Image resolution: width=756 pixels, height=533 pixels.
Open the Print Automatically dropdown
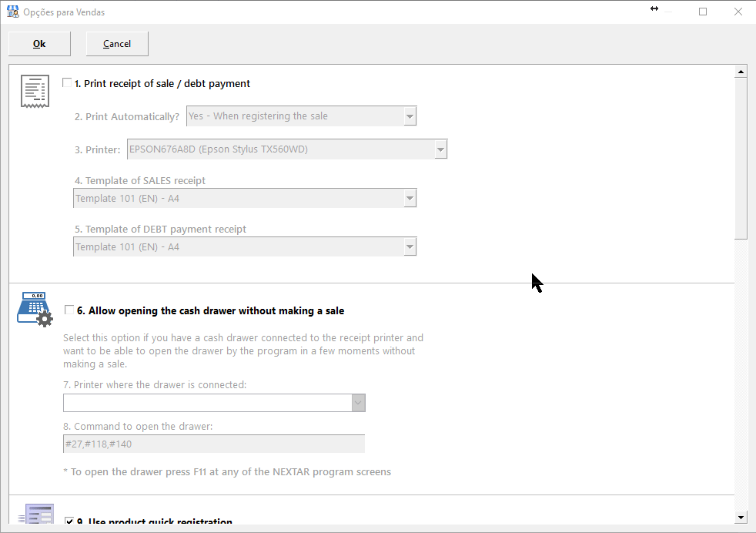410,116
